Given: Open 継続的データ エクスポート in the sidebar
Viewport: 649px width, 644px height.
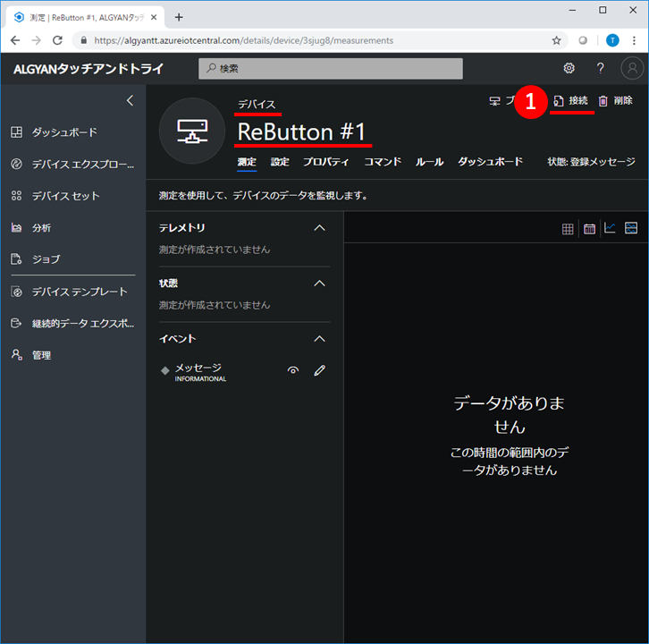Looking at the screenshot, I should (x=72, y=324).
